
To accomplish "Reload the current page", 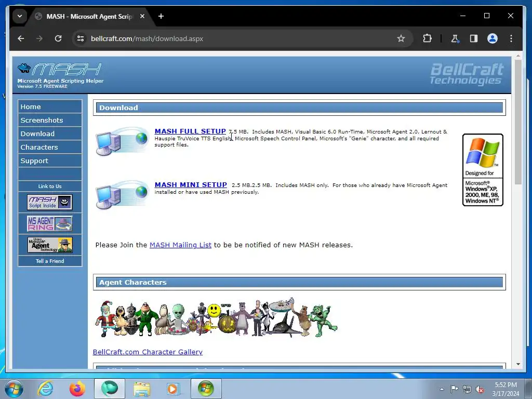I will coord(58,38).
